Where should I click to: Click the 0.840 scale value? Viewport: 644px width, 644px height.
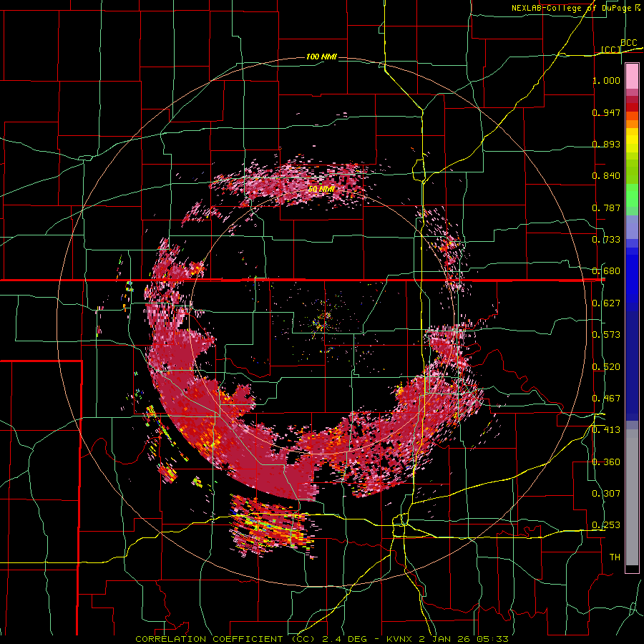coord(606,176)
